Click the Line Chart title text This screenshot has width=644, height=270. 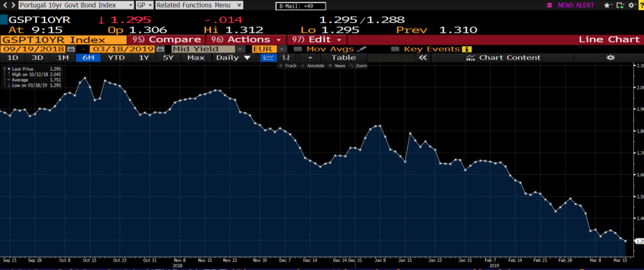click(609, 40)
